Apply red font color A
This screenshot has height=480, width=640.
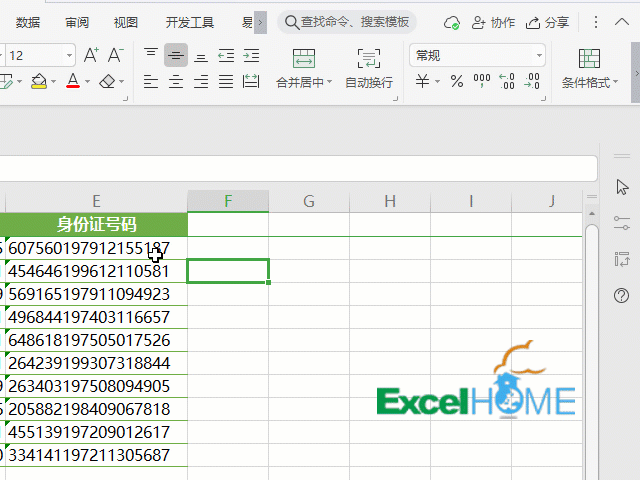73,81
